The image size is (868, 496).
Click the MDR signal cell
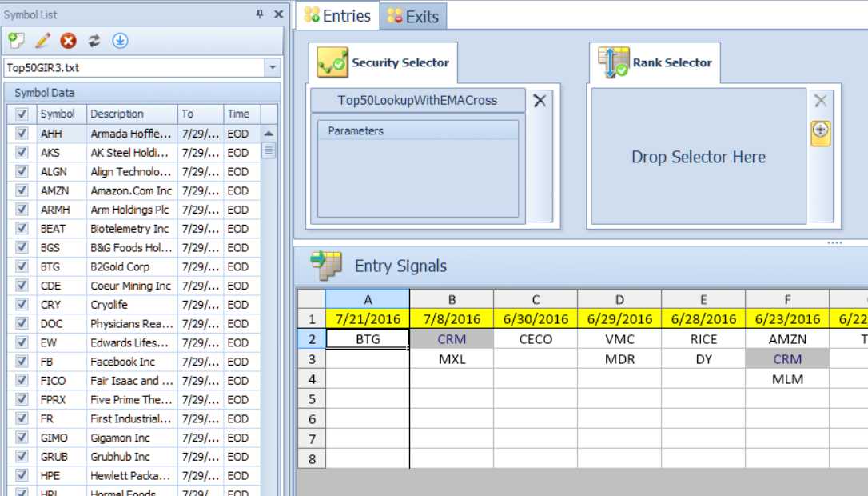click(x=619, y=359)
